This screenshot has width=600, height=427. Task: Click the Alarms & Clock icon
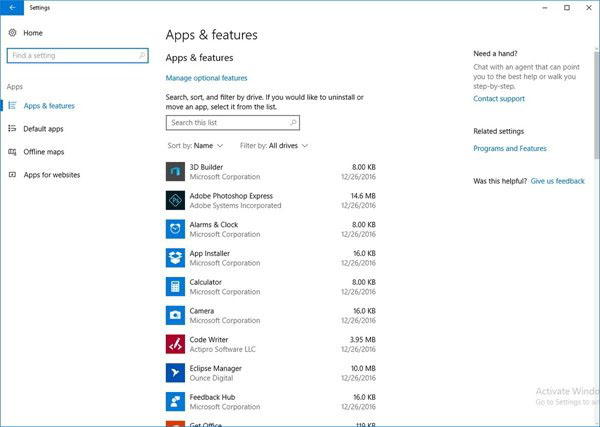click(x=174, y=229)
